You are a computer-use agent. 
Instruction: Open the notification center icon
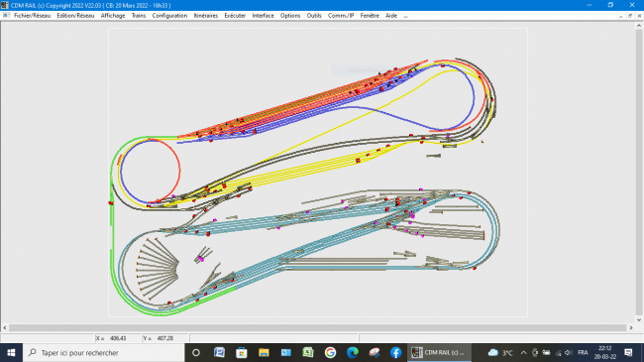tap(628, 352)
